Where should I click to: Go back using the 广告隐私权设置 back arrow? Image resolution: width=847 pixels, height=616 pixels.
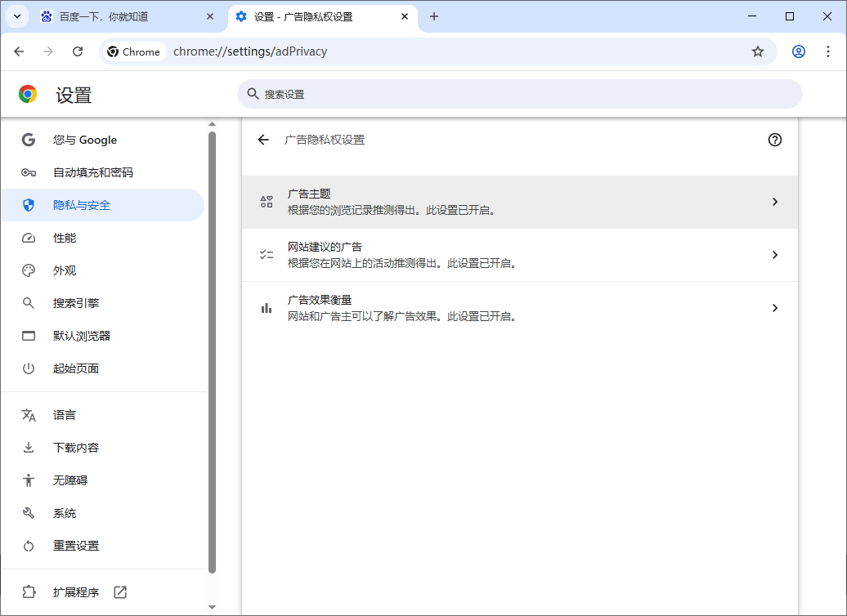point(262,140)
